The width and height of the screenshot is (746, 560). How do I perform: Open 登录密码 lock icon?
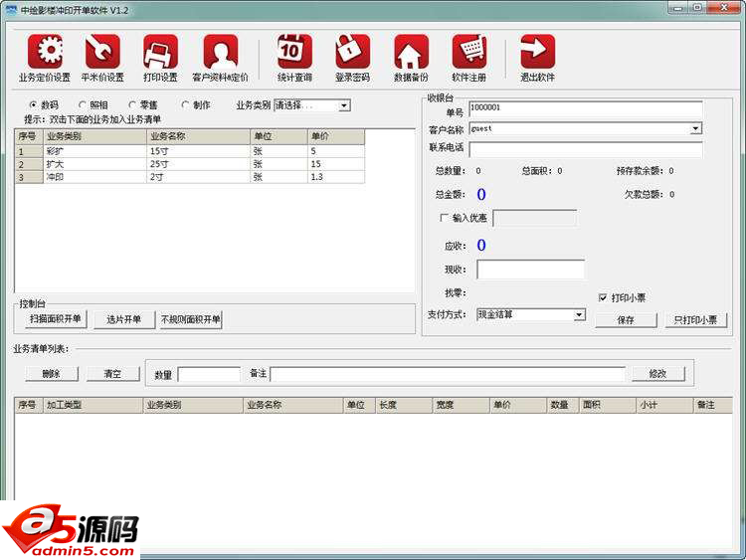(352, 52)
